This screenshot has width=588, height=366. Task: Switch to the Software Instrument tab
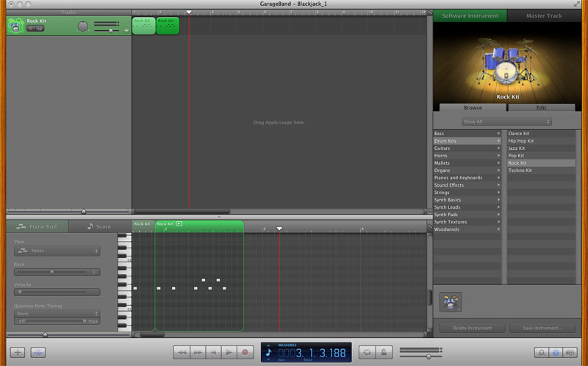pos(470,15)
